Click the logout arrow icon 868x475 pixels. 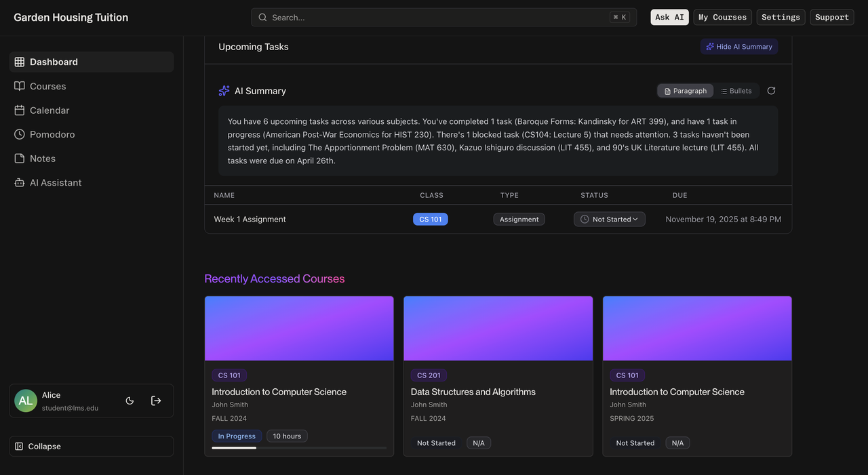[x=156, y=400]
